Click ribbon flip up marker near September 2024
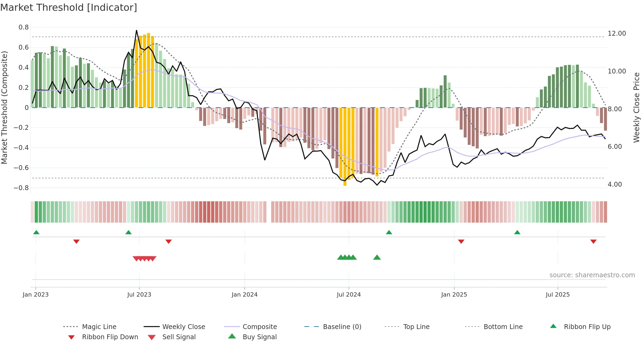 pyautogui.click(x=389, y=232)
